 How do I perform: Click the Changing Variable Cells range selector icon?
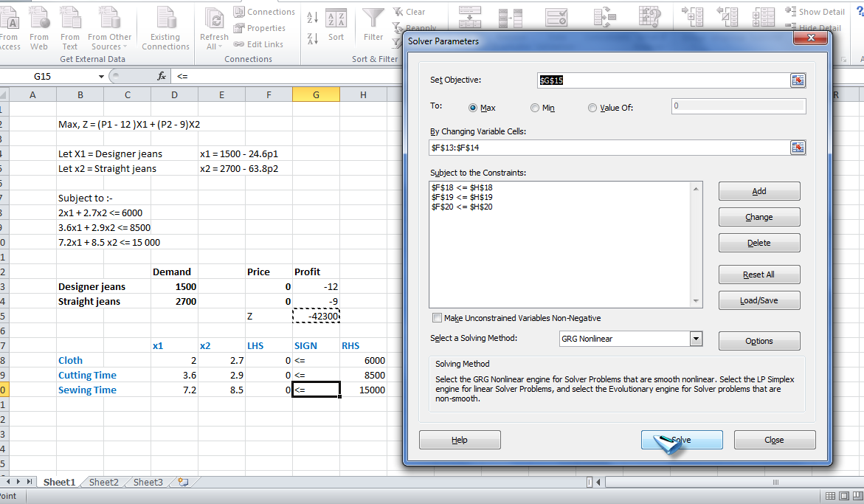(798, 148)
